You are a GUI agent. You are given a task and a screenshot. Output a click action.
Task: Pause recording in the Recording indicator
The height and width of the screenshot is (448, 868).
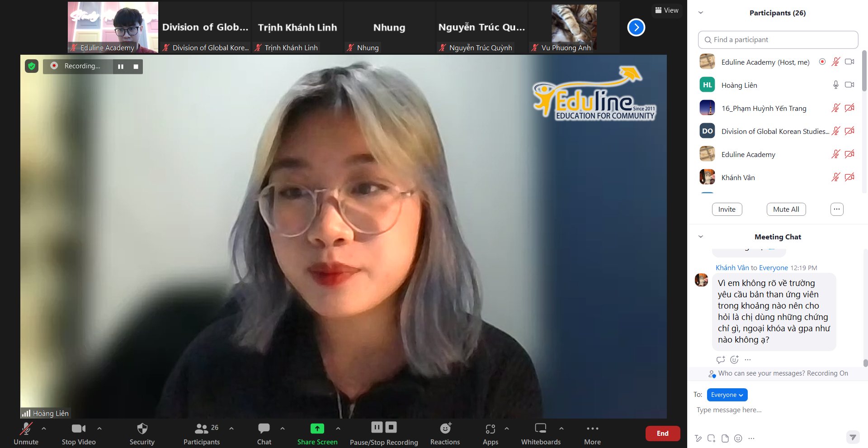point(121,67)
